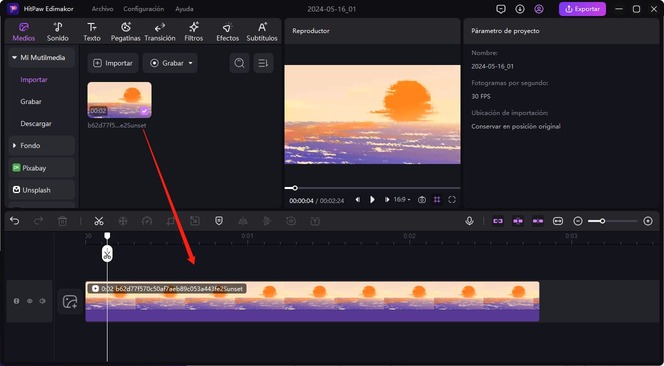Click the reverse rotation icon

[291, 221]
